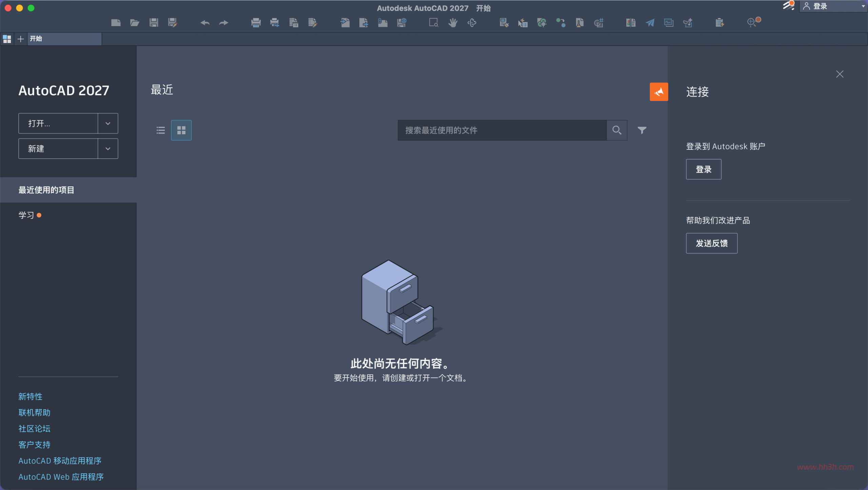Open the 客户支持 link
The height and width of the screenshot is (490, 868).
pyautogui.click(x=35, y=445)
